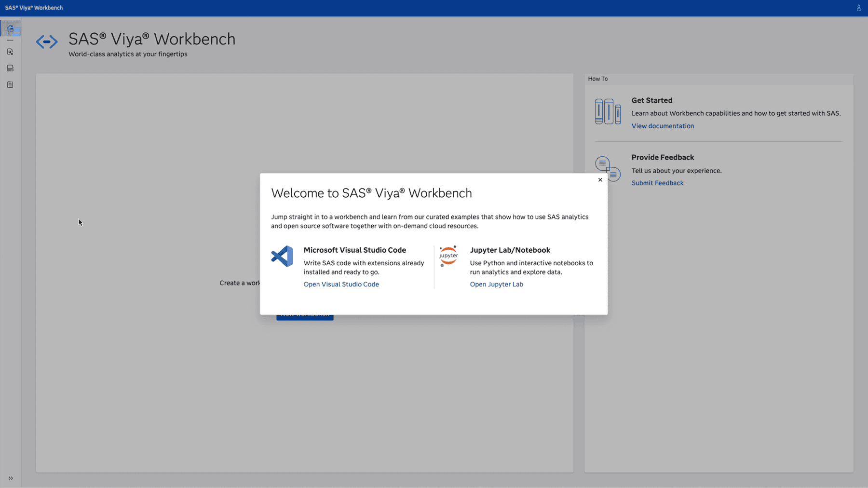The image size is (868, 488).
Task: Click SAS Viya Workbench in the title bar
Action: [x=34, y=8]
